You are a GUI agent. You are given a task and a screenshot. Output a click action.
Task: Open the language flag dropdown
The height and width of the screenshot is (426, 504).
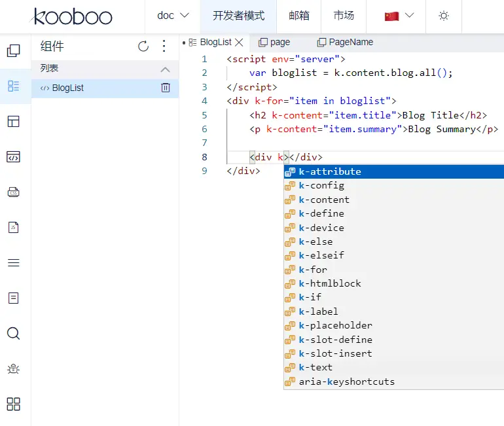click(x=399, y=16)
